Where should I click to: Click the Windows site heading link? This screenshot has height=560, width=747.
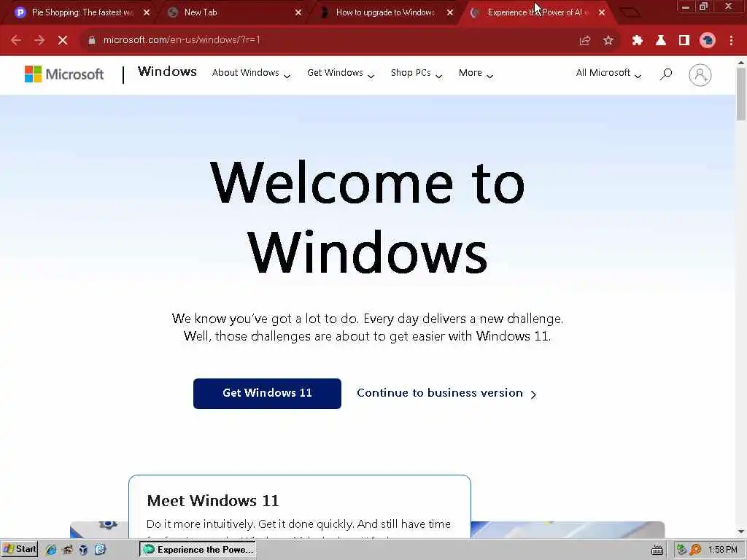[167, 71]
